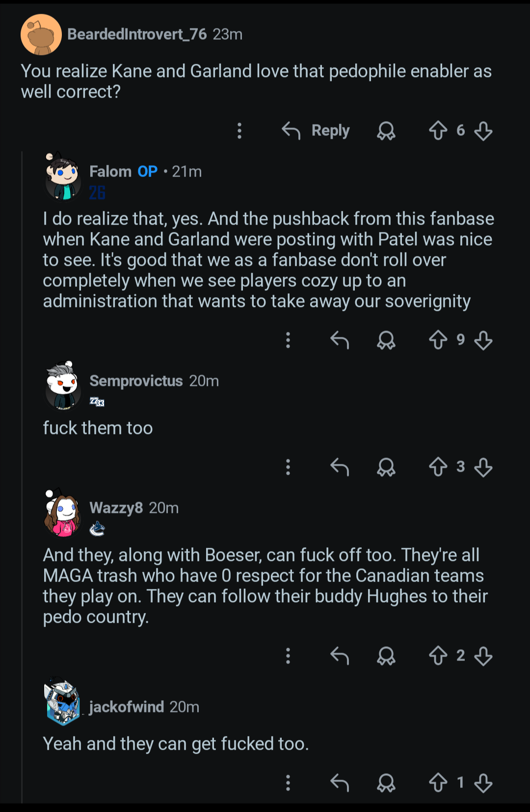Award Semprovictus's comment

(386, 467)
